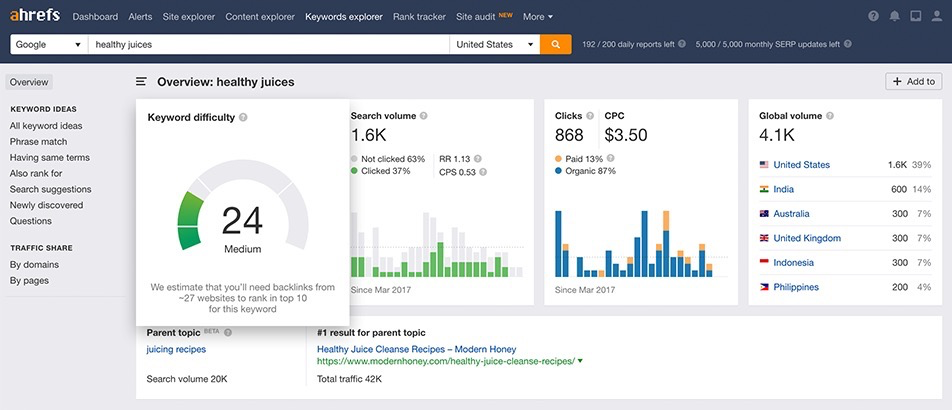Click the ahrefs logo
This screenshot has width=952, height=410.
pos(35,16)
